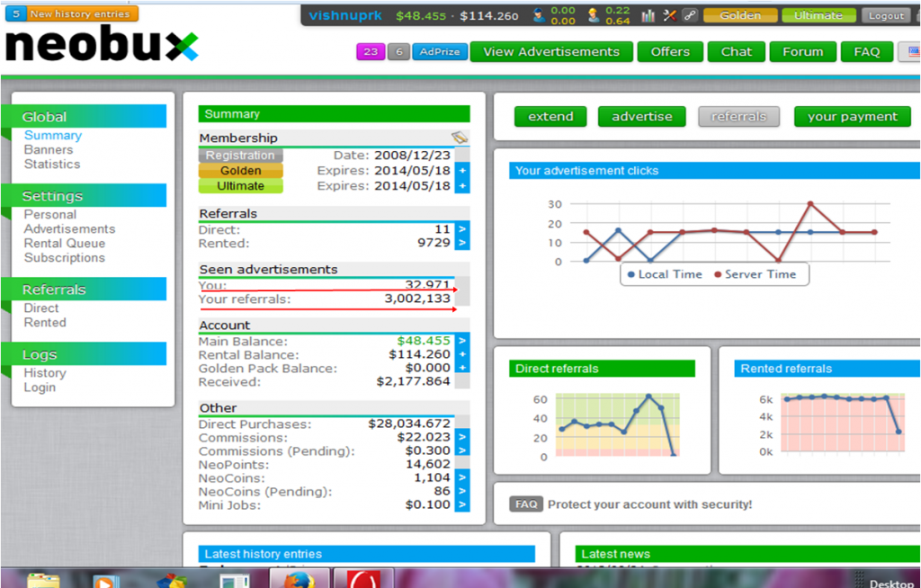Toggle Server Time in chart legend

(x=755, y=274)
